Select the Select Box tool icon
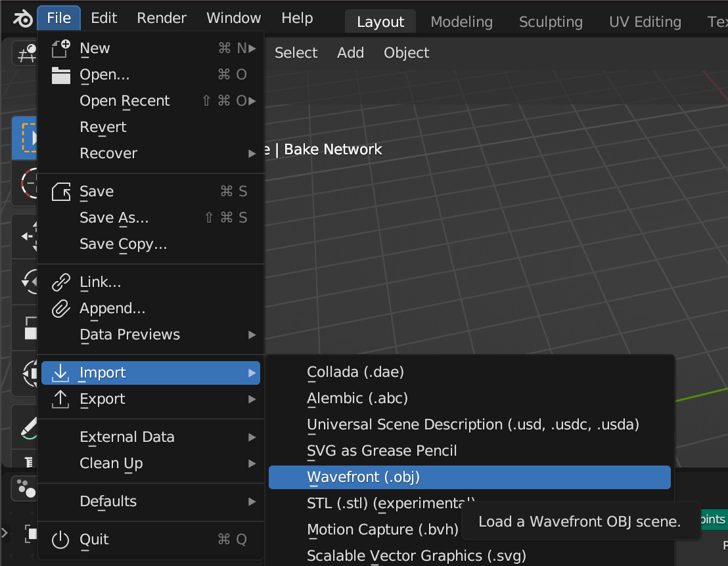Viewport: 728px width, 566px height. 26,138
